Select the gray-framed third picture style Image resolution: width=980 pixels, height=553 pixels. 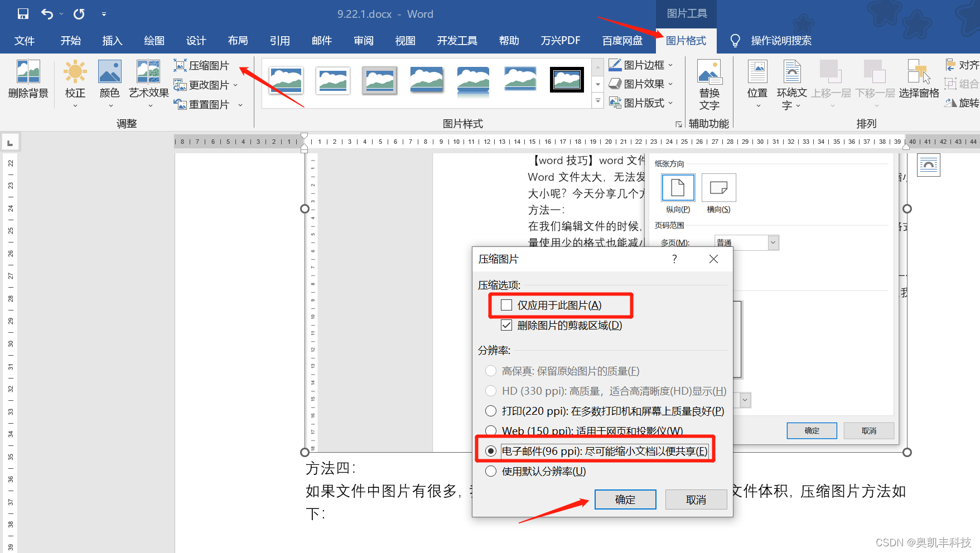click(380, 80)
